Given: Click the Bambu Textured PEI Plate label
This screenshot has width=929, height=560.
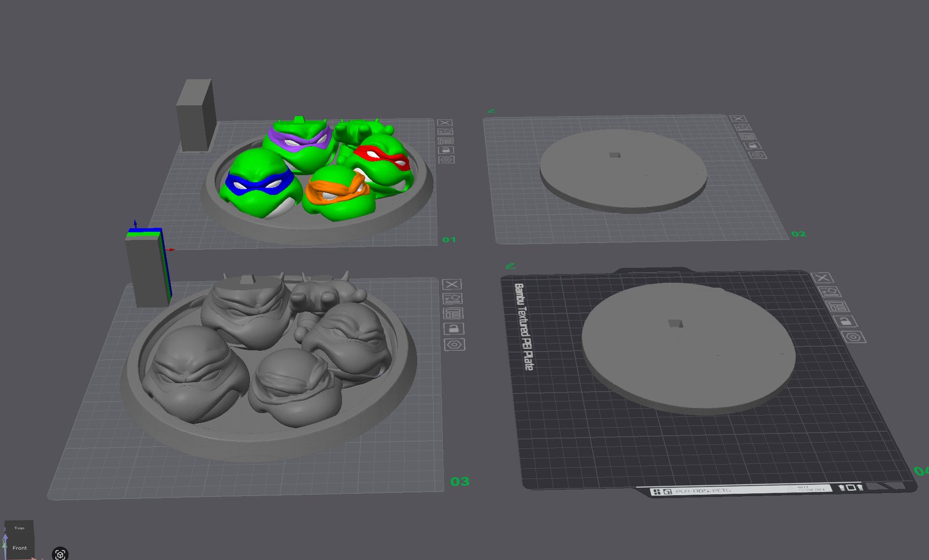Looking at the screenshot, I should pos(524,327).
